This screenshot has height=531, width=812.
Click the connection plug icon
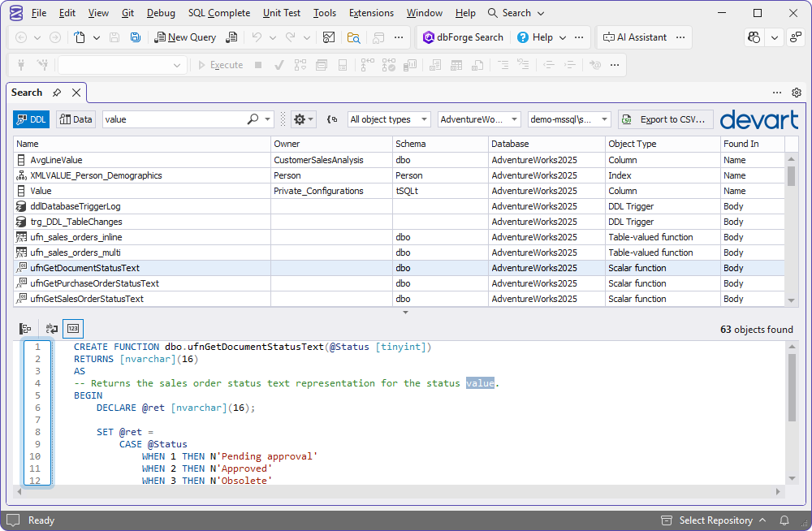click(21, 65)
